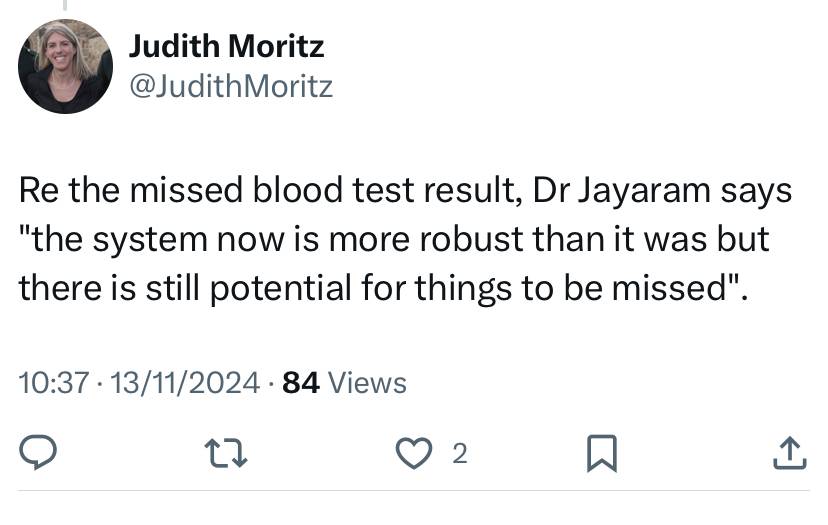Open the @JudithMoritz handle link
The image size is (828, 525).
pos(231,86)
